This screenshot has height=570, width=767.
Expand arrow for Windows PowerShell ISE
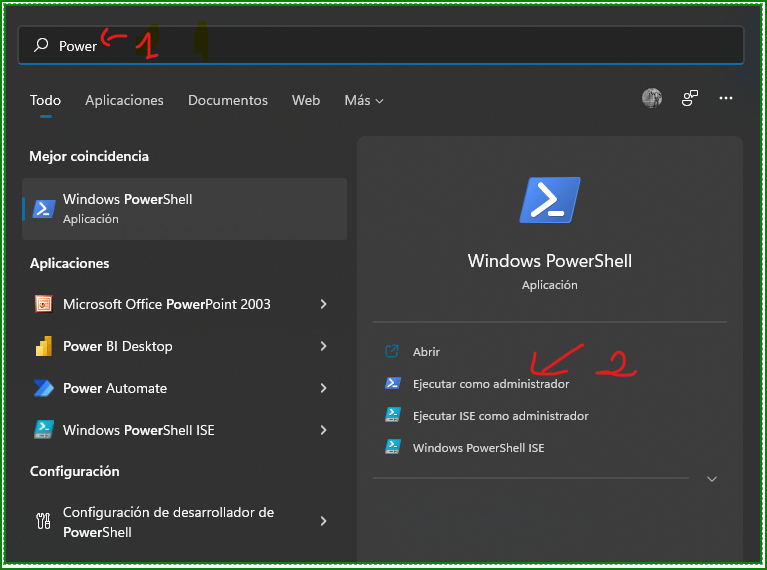pos(323,430)
